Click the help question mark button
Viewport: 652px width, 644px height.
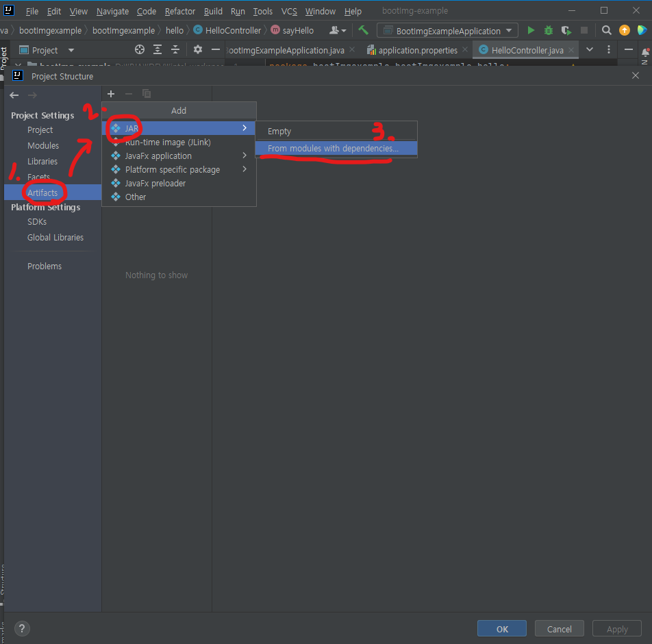pos(22,628)
